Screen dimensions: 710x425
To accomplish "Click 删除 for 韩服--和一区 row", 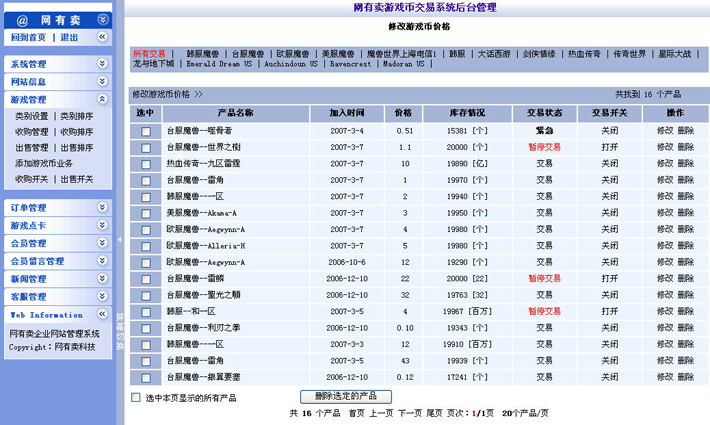I will (686, 311).
